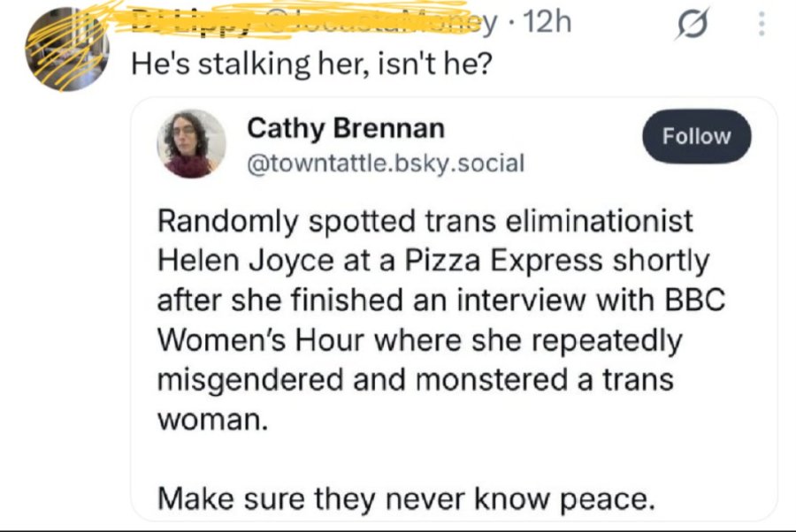The height and width of the screenshot is (532, 796).
Task: Click the Follow button
Action: (x=697, y=136)
